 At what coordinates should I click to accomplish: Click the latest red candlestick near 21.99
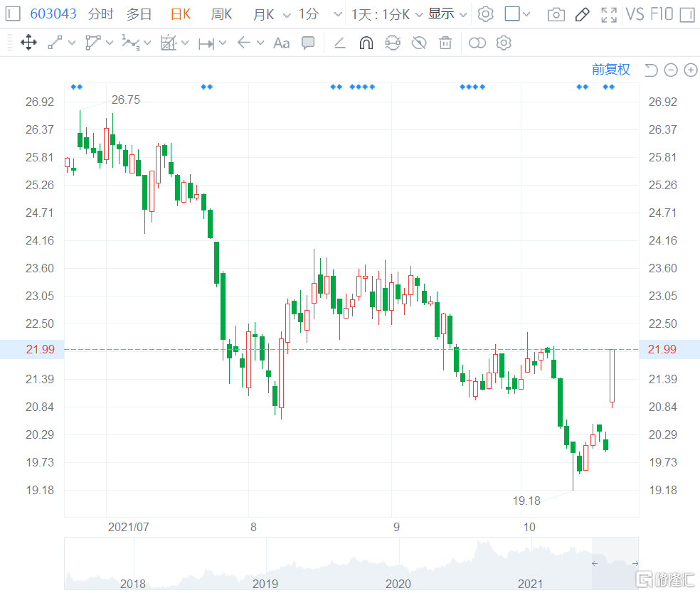pyautogui.click(x=612, y=377)
